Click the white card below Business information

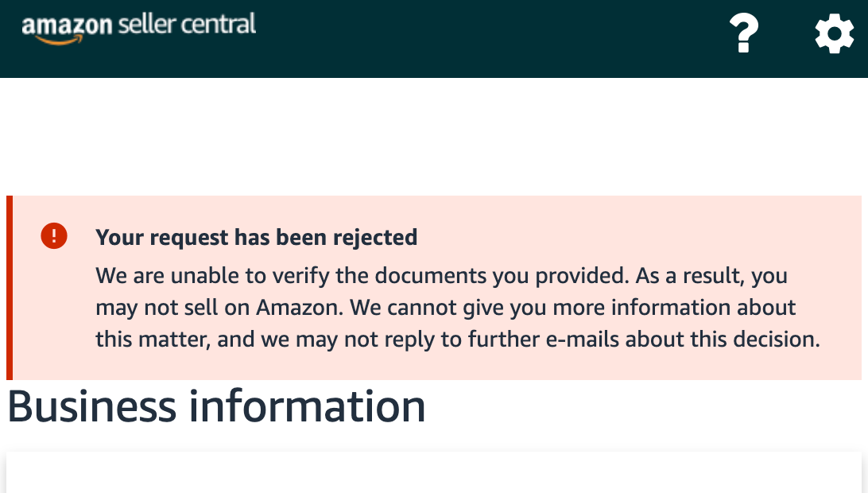click(434, 472)
